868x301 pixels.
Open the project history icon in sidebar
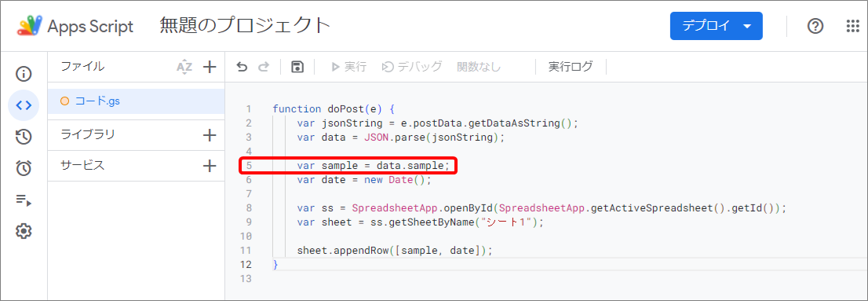pos(24,137)
